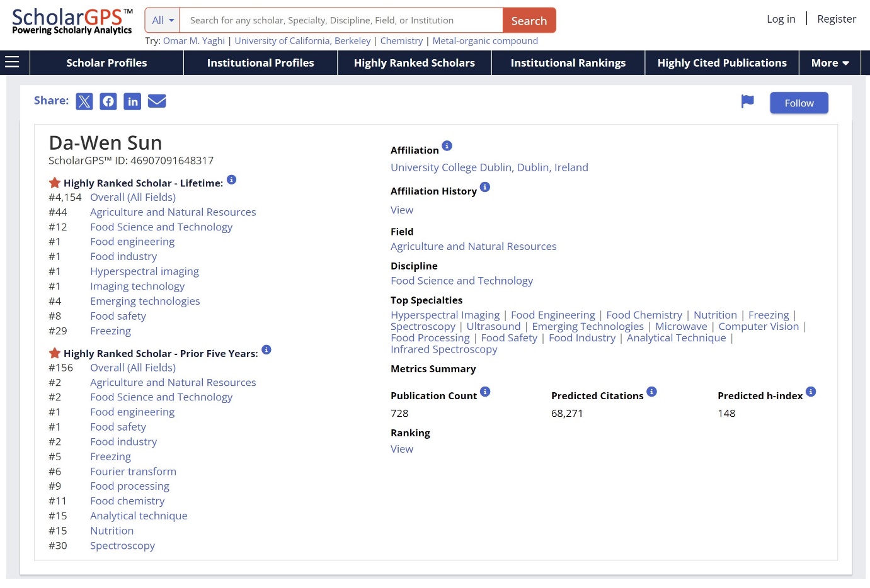Open the search category All dropdown
The height and width of the screenshot is (588, 870).
(162, 20)
